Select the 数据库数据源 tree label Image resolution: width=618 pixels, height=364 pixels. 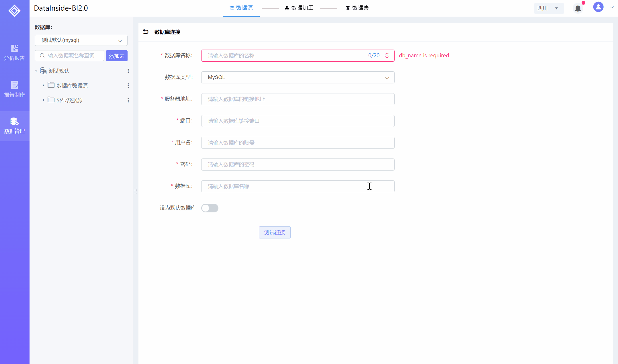coord(72,86)
